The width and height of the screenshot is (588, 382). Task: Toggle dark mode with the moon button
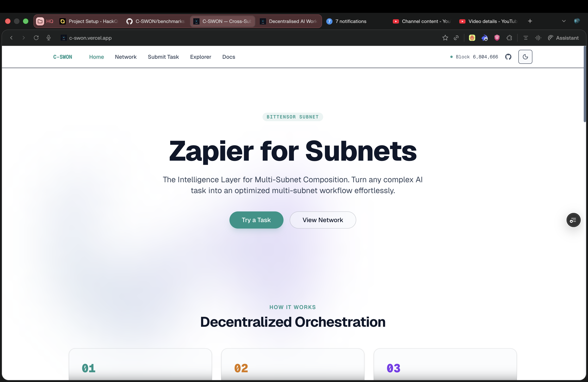tap(525, 57)
